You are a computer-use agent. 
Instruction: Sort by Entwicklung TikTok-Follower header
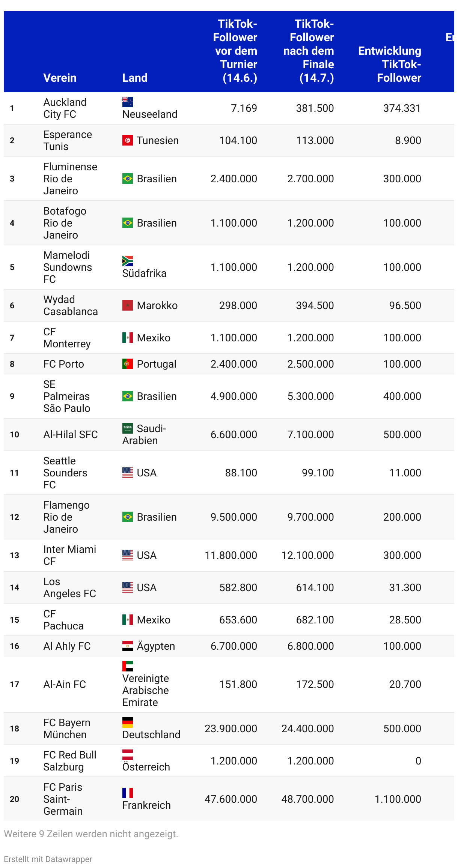pyautogui.click(x=390, y=64)
